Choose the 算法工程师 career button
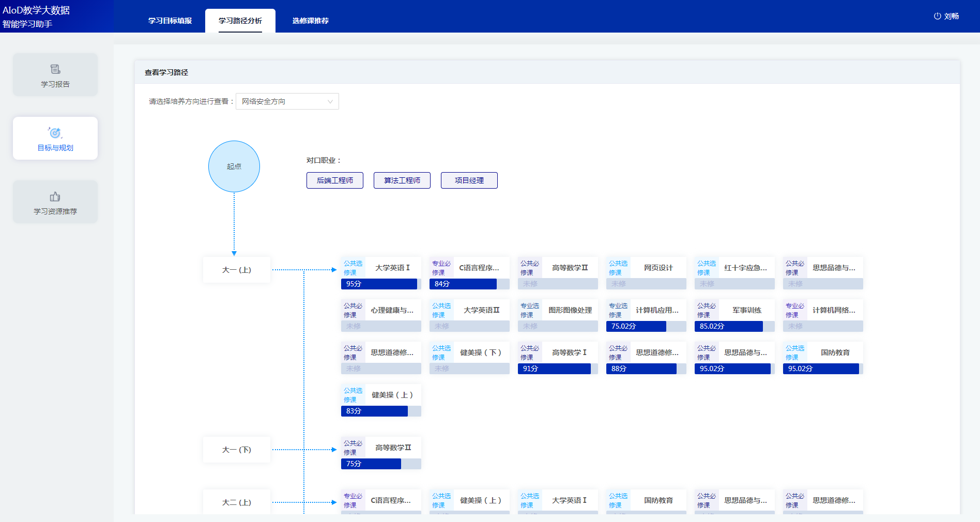Image resolution: width=980 pixels, height=522 pixels. 402,180
